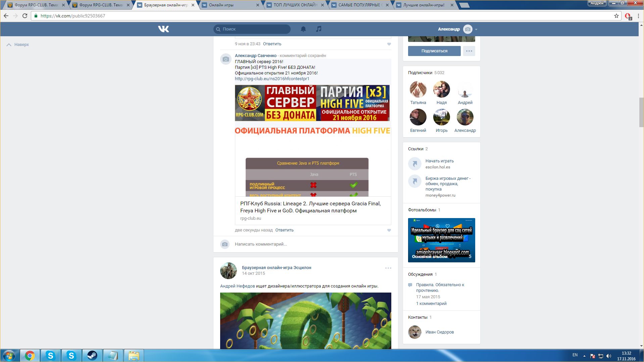Open Александр Савченко commenter profile
644x362 pixels.
(x=256, y=56)
